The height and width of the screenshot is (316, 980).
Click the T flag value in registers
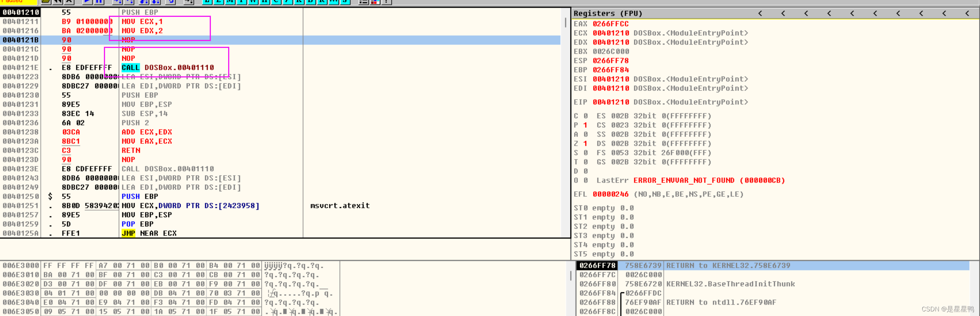585,162
